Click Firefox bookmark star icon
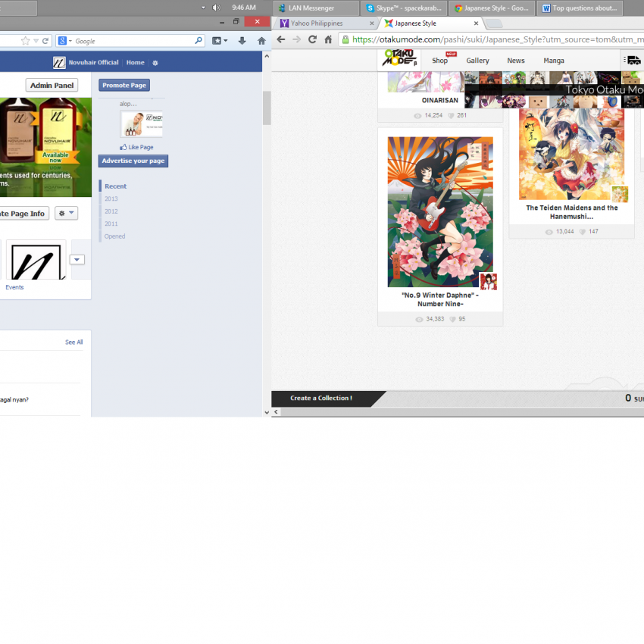 26,41
